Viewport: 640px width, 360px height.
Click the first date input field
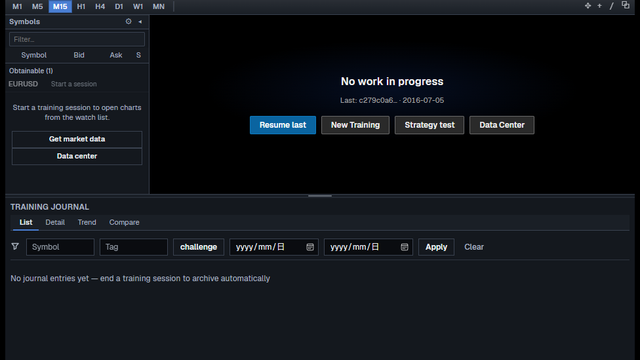pos(274,247)
